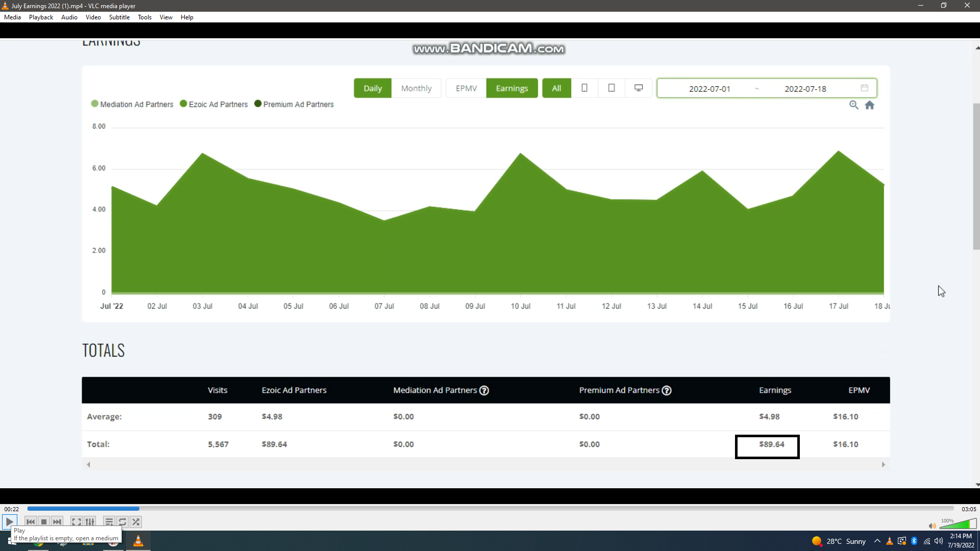Click the total duration 03:05 label
Viewport: 980px width, 551px height.
(969, 509)
